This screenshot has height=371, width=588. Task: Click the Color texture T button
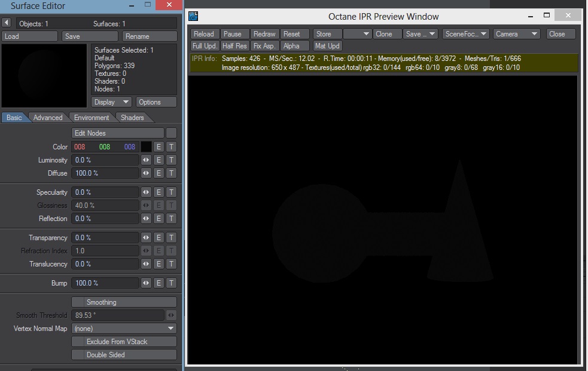tap(171, 147)
